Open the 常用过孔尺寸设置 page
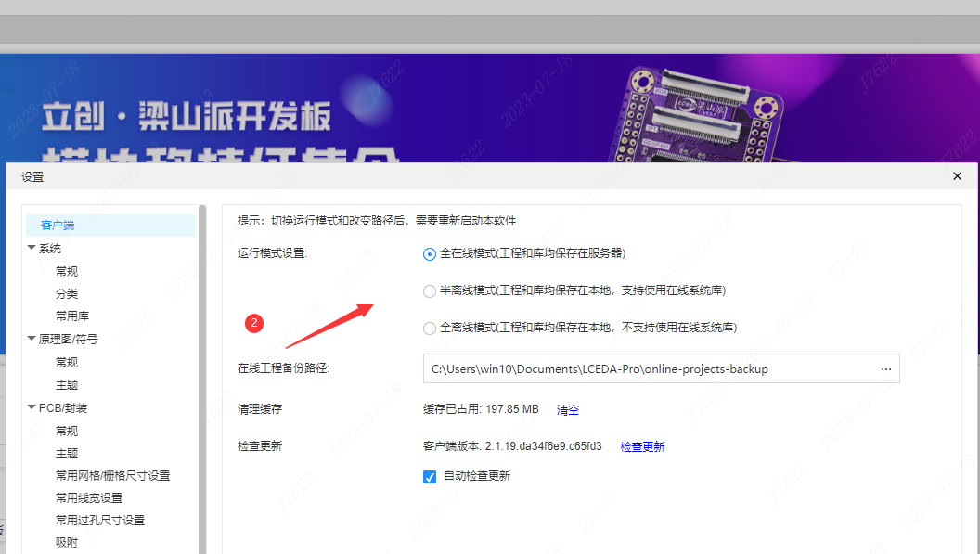This screenshot has width=980, height=554. click(100, 521)
